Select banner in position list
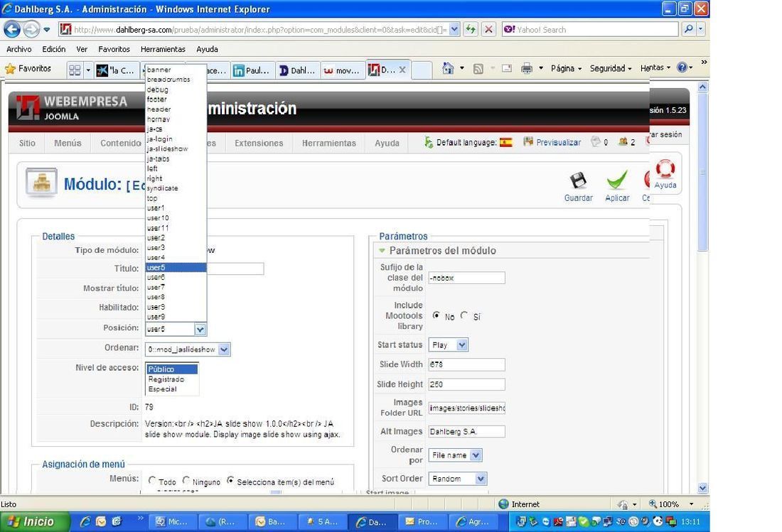 (x=176, y=70)
